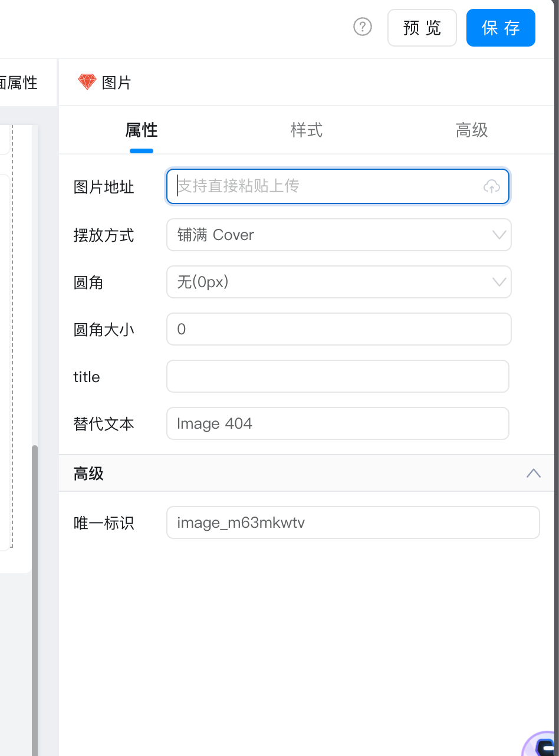Screen dimensions: 559x756
Task: Click the 唯一标识 field showing image_m63mkwtv
Action: click(353, 522)
